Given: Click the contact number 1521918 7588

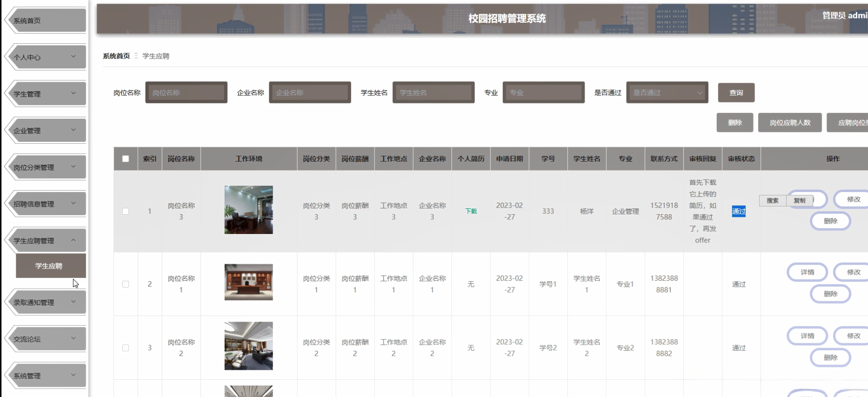Looking at the screenshot, I should 664,211.
